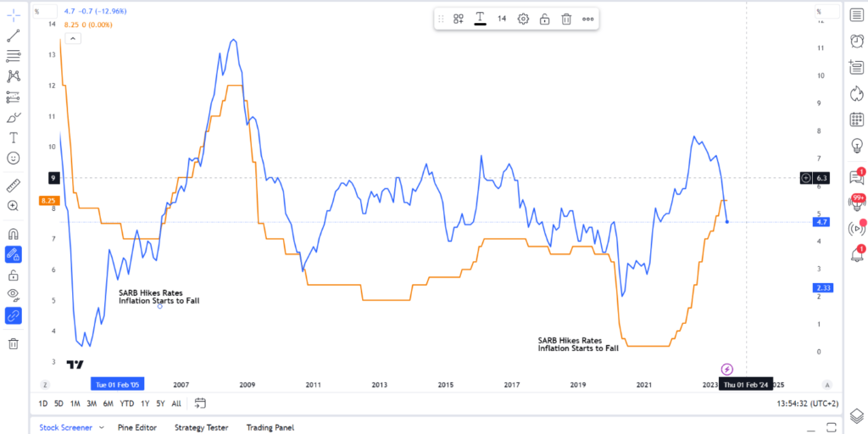Expand the Stock Screener dropdown arrow

(x=103, y=428)
